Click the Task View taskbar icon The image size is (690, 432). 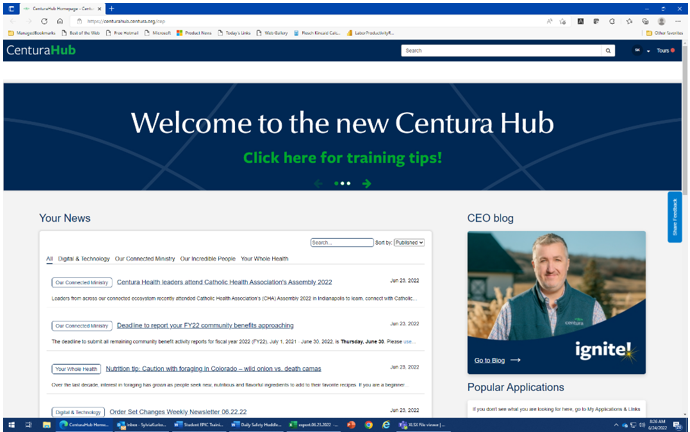coord(29,425)
